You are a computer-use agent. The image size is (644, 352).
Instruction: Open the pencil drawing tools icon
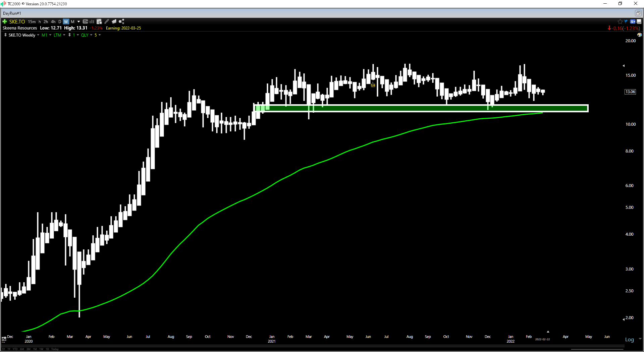pyautogui.click(x=107, y=21)
